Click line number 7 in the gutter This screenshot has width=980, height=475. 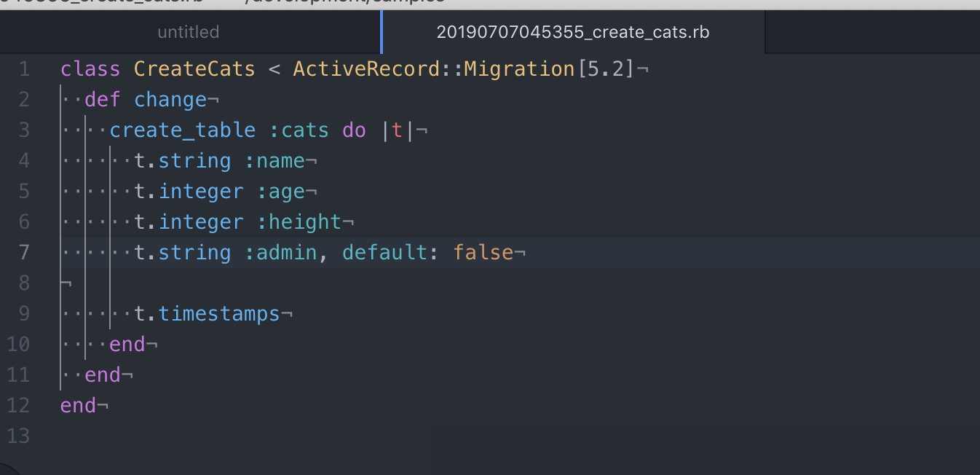click(x=25, y=253)
